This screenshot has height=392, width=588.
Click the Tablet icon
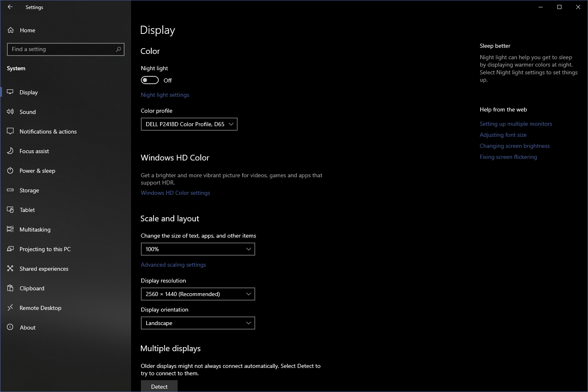click(x=10, y=209)
